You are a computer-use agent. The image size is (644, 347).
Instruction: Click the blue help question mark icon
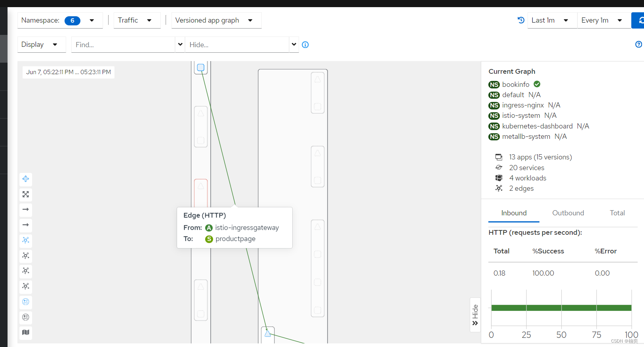coord(638,44)
